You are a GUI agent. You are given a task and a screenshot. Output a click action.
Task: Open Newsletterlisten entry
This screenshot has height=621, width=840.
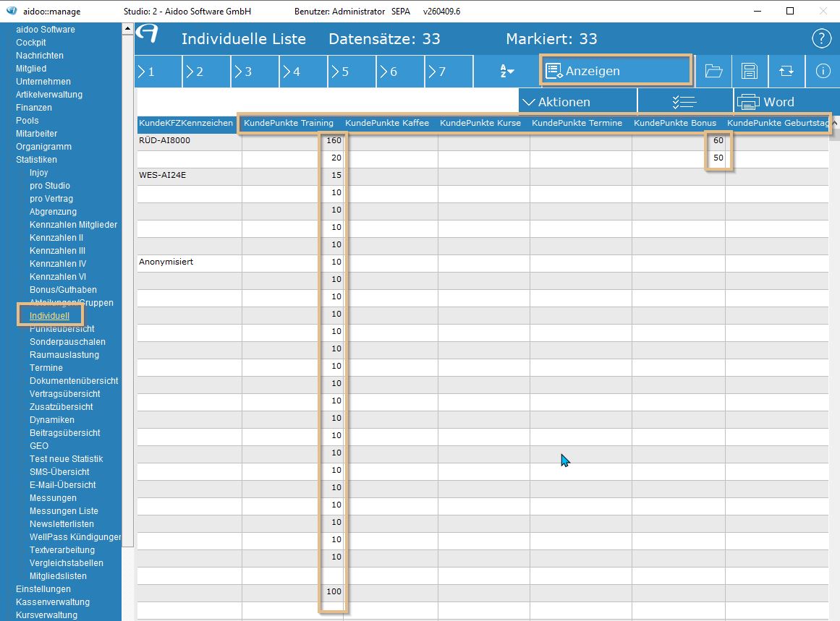pyautogui.click(x=61, y=524)
